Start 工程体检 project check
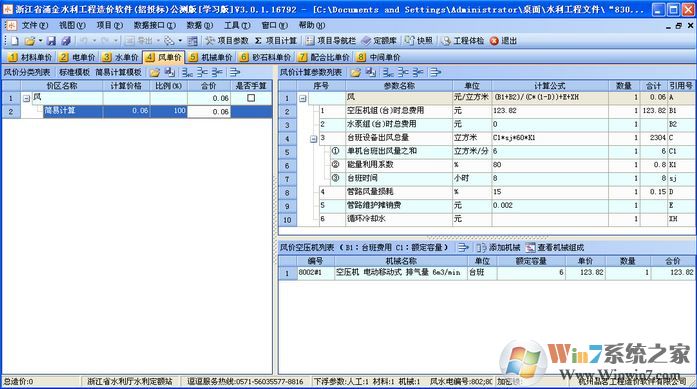Screen dimensions: 697x389 click(x=463, y=41)
